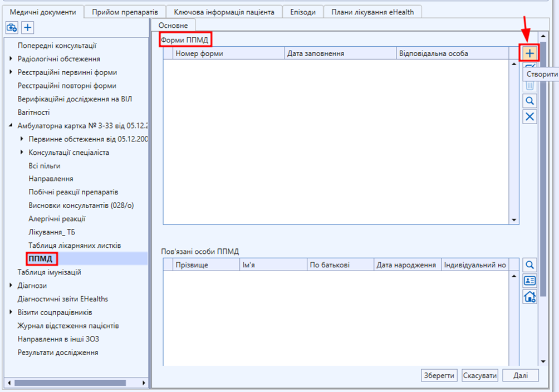This screenshot has width=559, height=392.
Task: Click the house icon beside related persons table
Action: tap(529, 297)
